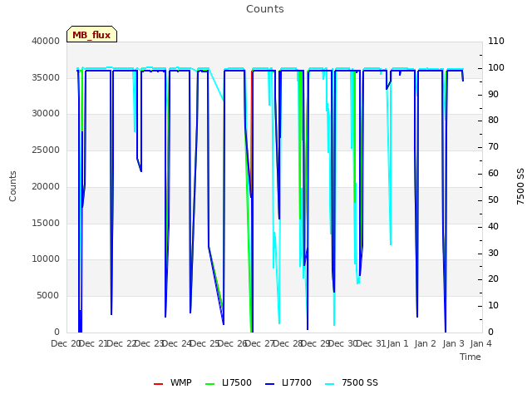Click the 5000 tick on left axis
Screen dimensions: 532x399
(x=48, y=296)
